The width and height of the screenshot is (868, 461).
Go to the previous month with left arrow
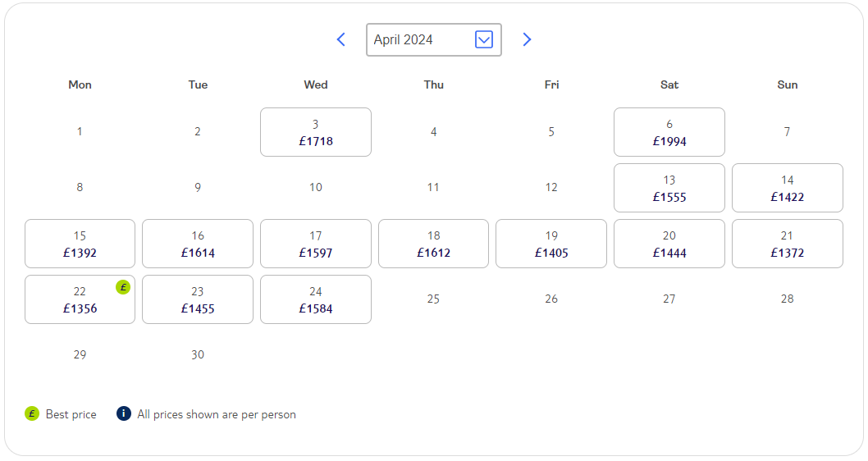click(x=341, y=39)
